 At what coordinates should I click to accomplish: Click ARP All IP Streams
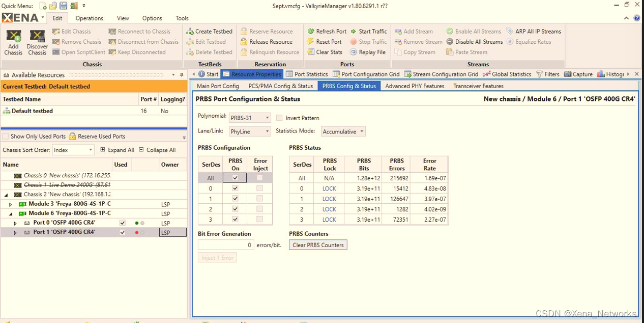point(534,31)
